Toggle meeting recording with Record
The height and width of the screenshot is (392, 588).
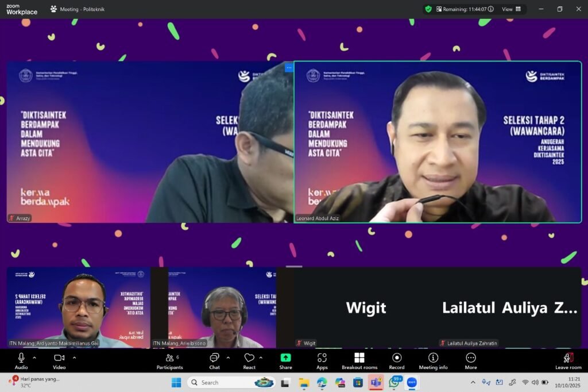pos(397,361)
